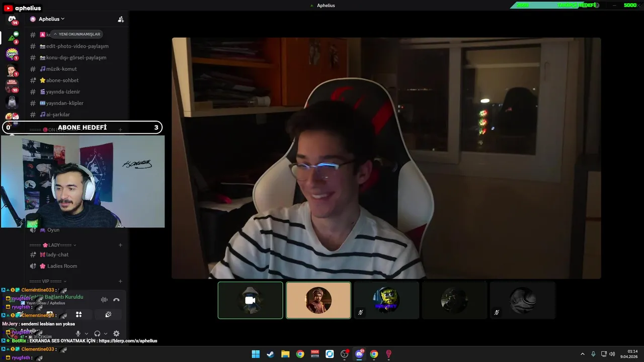The height and width of the screenshot is (362, 644).
Task: Open the server icon with man's face avatar
Action: tap(12, 70)
